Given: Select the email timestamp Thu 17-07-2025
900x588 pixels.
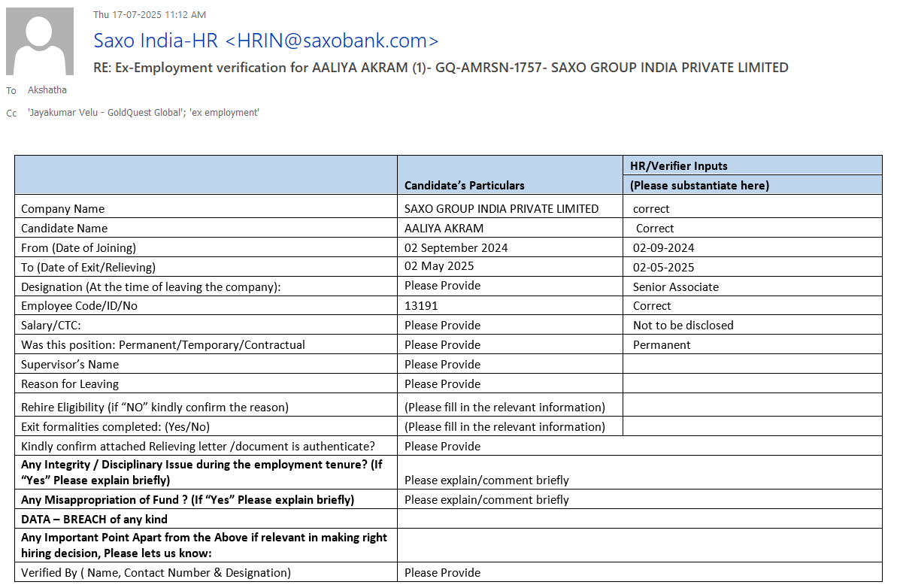Looking at the screenshot, I should click(x=149, y=15).
